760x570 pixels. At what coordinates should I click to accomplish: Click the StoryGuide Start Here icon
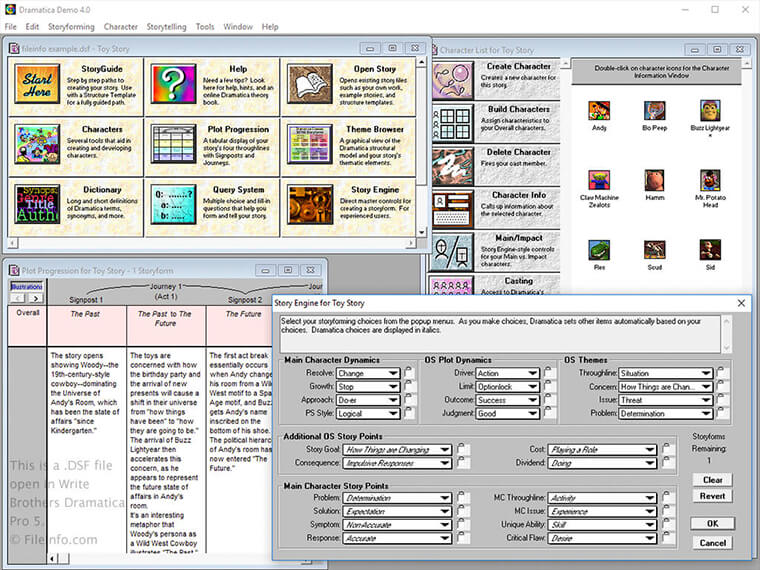(37, 83)
